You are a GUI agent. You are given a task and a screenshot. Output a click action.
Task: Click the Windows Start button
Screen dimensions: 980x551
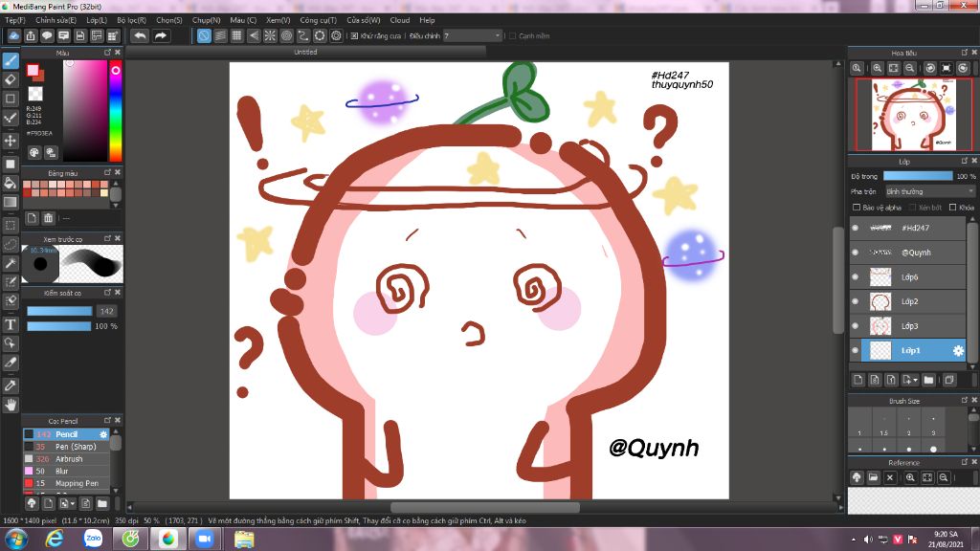pyautogui.click(x=16, y=539)
